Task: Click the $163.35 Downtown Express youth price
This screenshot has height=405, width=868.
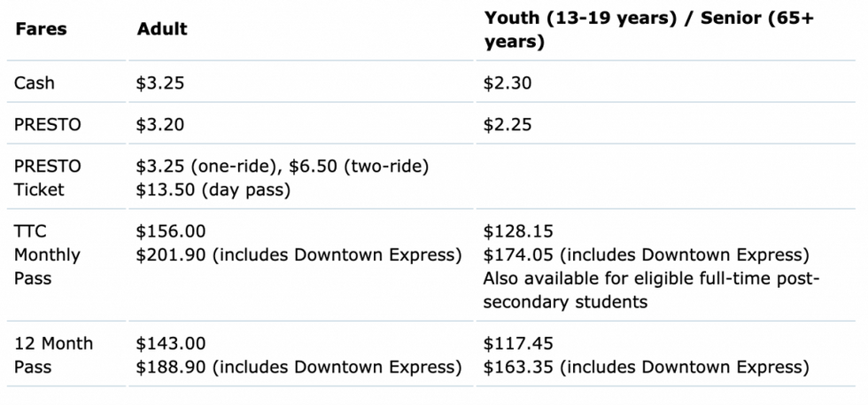Action: click(x=646, y=367)
